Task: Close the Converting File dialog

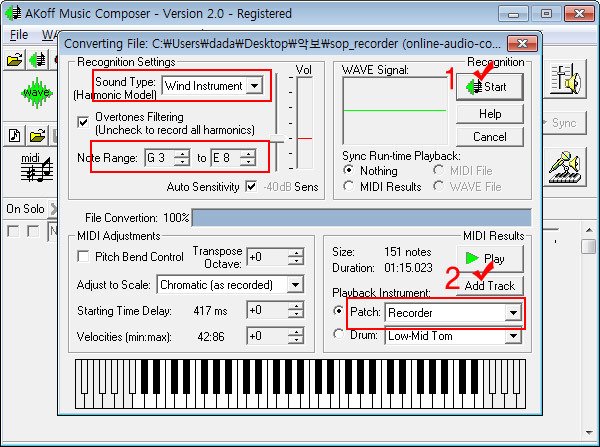Action: coord(522,43)
